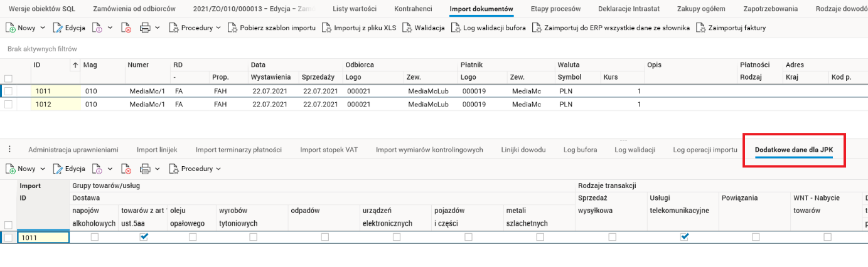Tick the checkbox for row 1012
Image resolution: width=868 pixels, height=267 pixels.
pyautogui.click(x=8, y=105)
